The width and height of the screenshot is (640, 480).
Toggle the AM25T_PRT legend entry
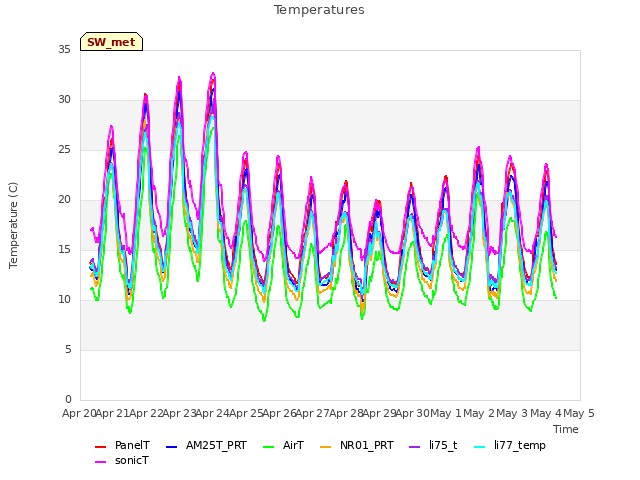pyautogui.click(x=207, y=445)
